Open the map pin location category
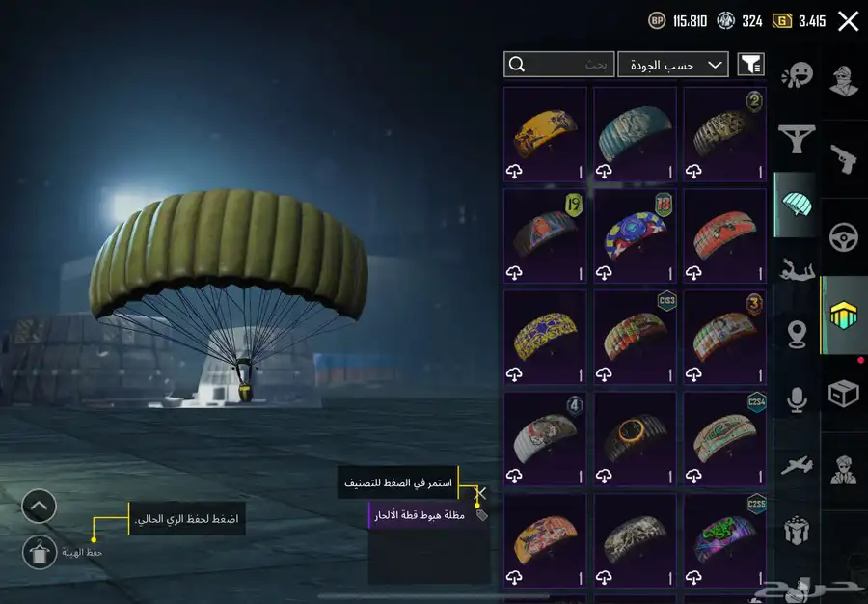Screen dimensions: 868x604 [797, 335]
